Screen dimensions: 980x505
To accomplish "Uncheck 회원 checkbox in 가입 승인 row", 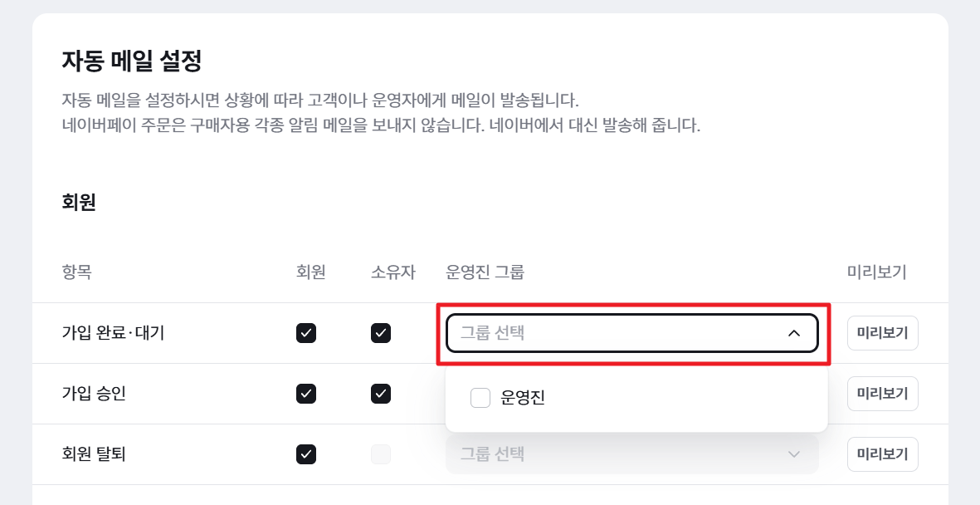I will (306, 394).
